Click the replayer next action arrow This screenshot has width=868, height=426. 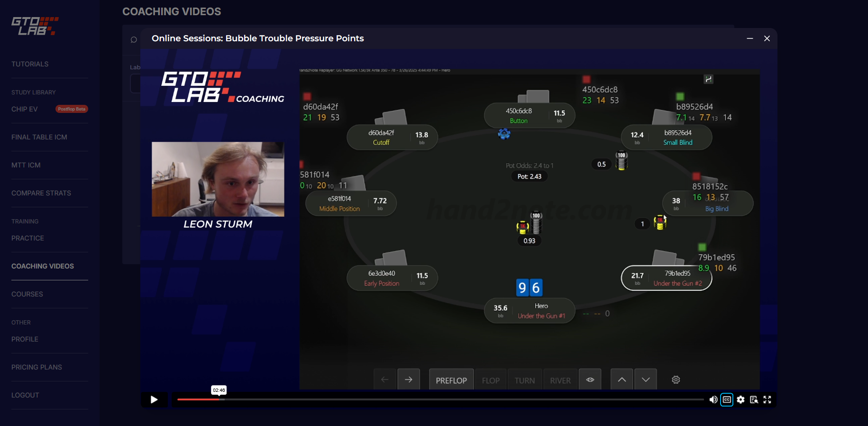coord(408,380)
